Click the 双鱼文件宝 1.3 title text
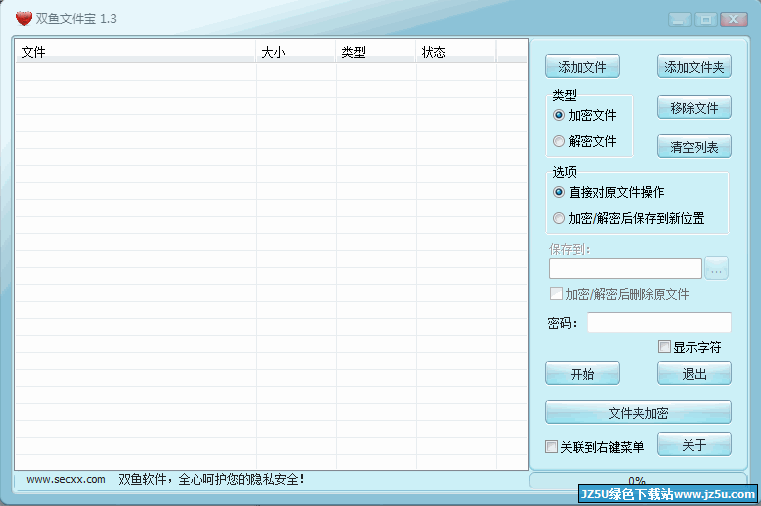 (x=76, y=18)
